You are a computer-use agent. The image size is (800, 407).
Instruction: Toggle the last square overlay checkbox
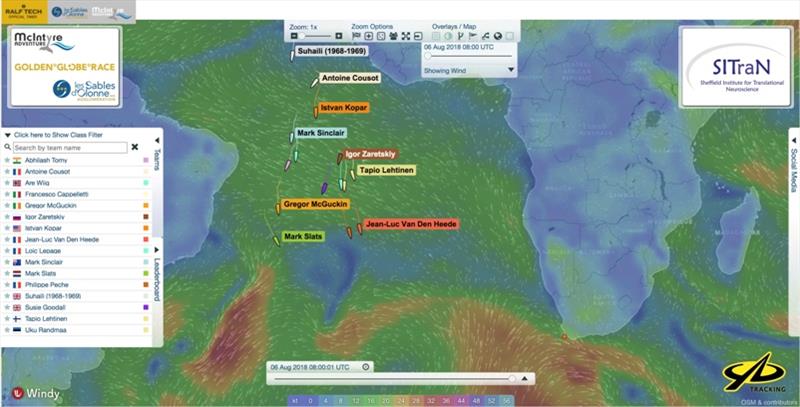pos(510,36)
